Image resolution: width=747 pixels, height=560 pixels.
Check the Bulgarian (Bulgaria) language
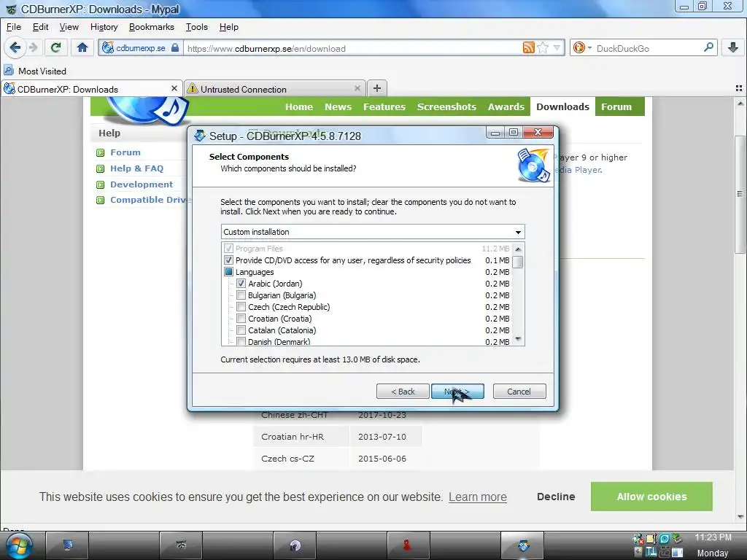tap(241, 295)
